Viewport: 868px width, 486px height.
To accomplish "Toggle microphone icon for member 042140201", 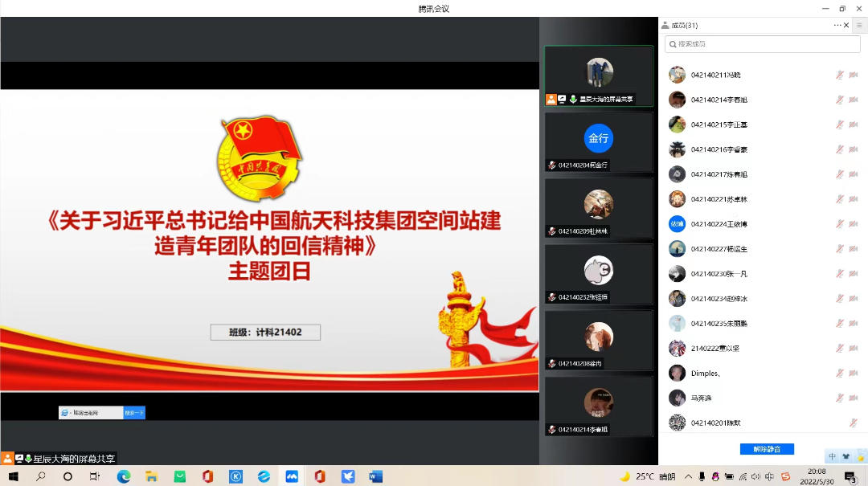I will point(854,423).
